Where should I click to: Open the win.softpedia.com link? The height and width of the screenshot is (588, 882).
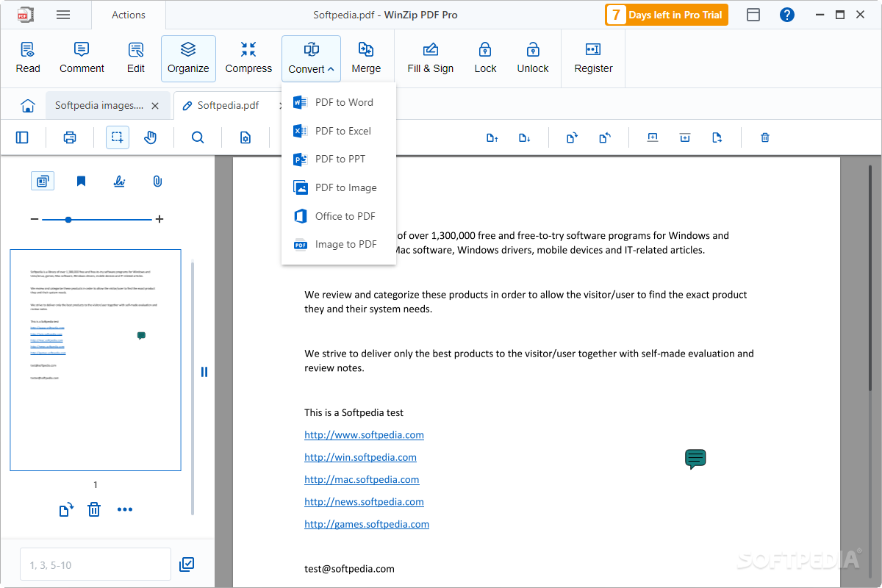click(361, 457)
